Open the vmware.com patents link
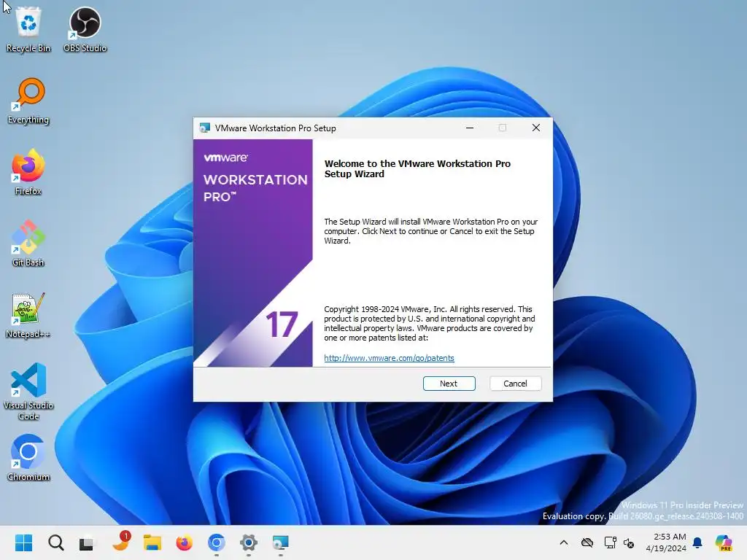This screenshot has width=747, height=560. point(389,358)
